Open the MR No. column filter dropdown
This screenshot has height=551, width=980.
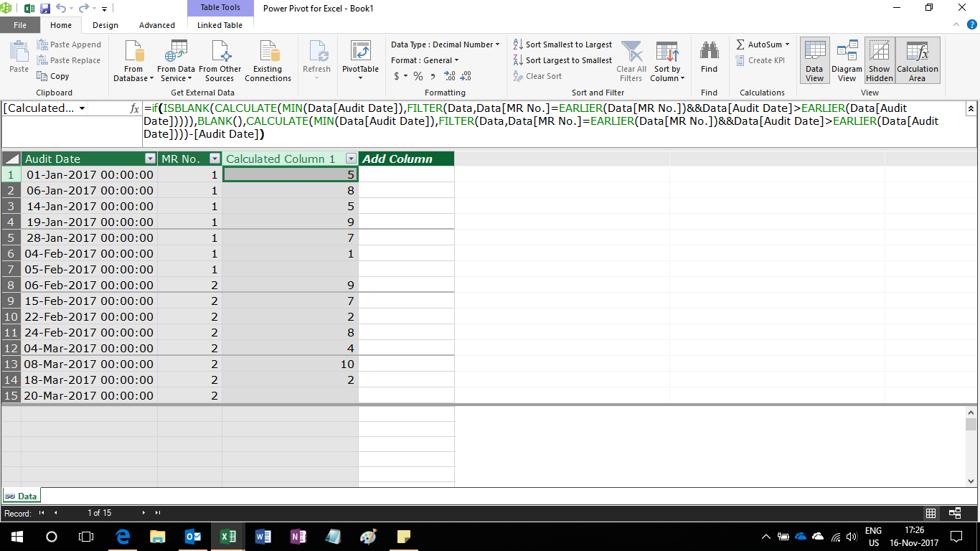215,159
